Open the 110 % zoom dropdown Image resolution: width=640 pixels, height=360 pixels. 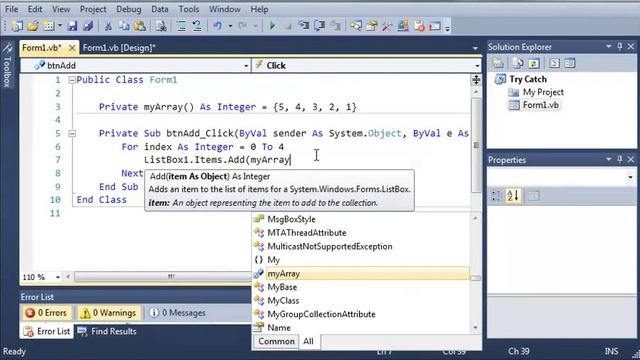(x=57, y=277)
